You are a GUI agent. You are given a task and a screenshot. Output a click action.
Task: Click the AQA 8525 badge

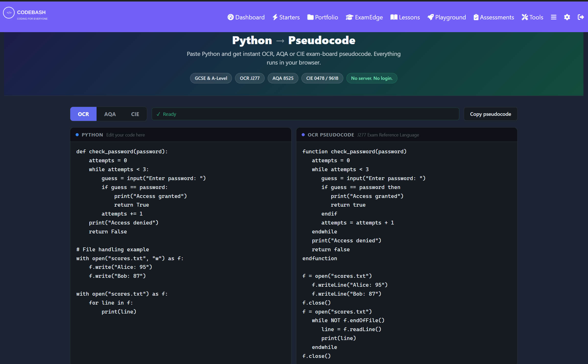pos(283,78)
